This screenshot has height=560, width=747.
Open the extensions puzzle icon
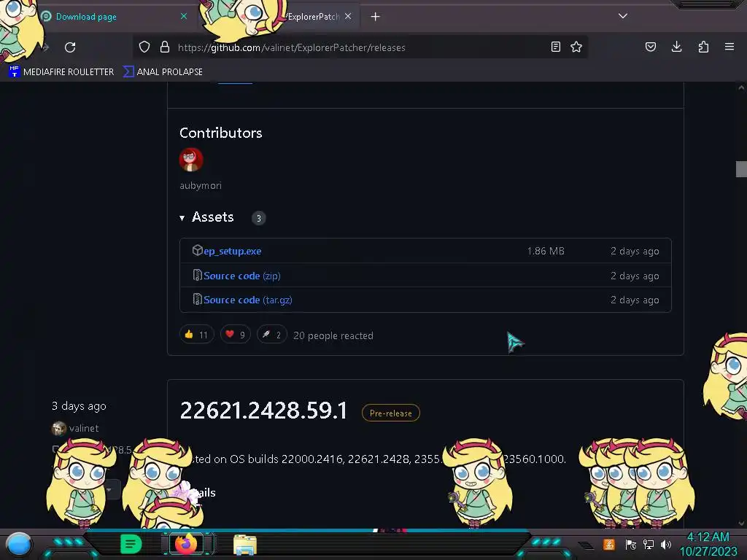(703, 47)
